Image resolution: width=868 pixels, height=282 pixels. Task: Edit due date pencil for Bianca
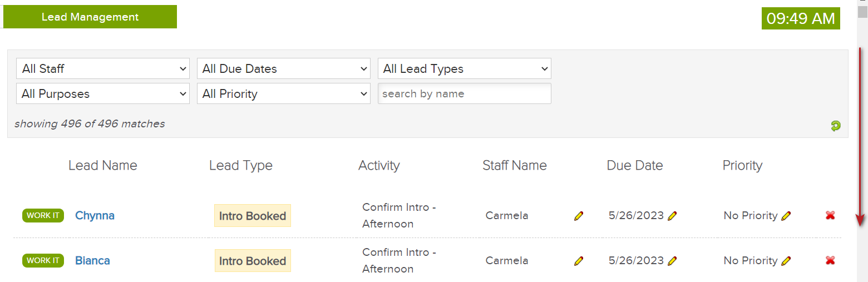pyautogui.click(x=672, y=261)
